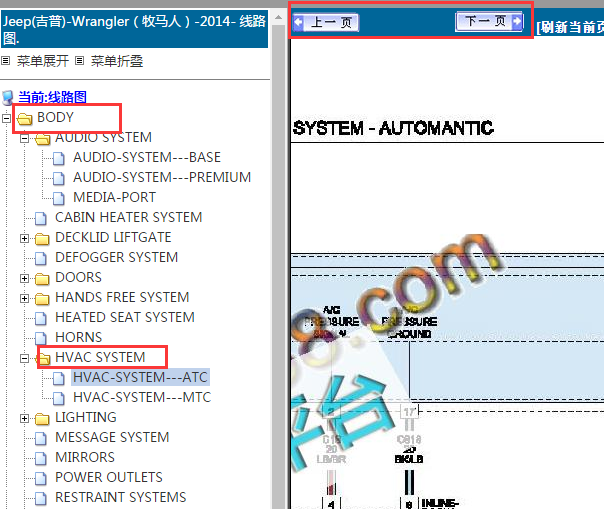Select BODY tree label
604x509 pixels.
[55, 117]
